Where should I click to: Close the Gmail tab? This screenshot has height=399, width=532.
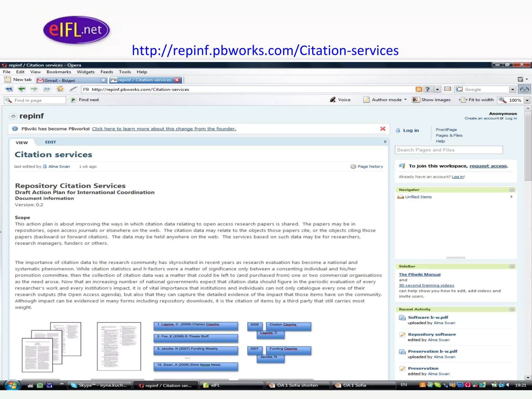click(103, 80)
